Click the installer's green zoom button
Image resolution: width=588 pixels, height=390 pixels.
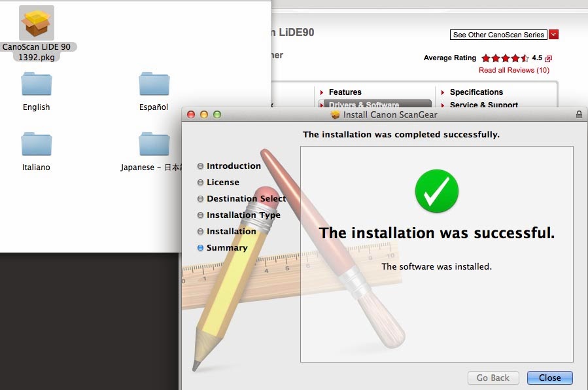[217, 115]
